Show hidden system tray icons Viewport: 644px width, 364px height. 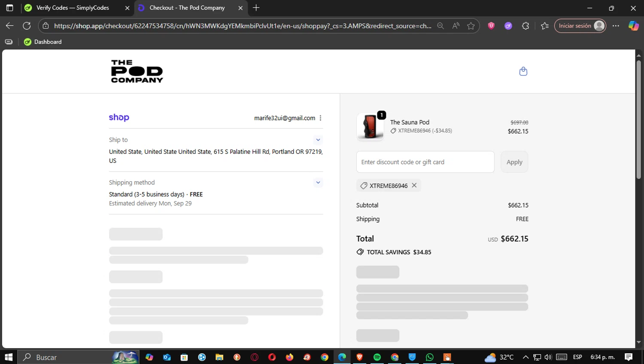(526, 357)
